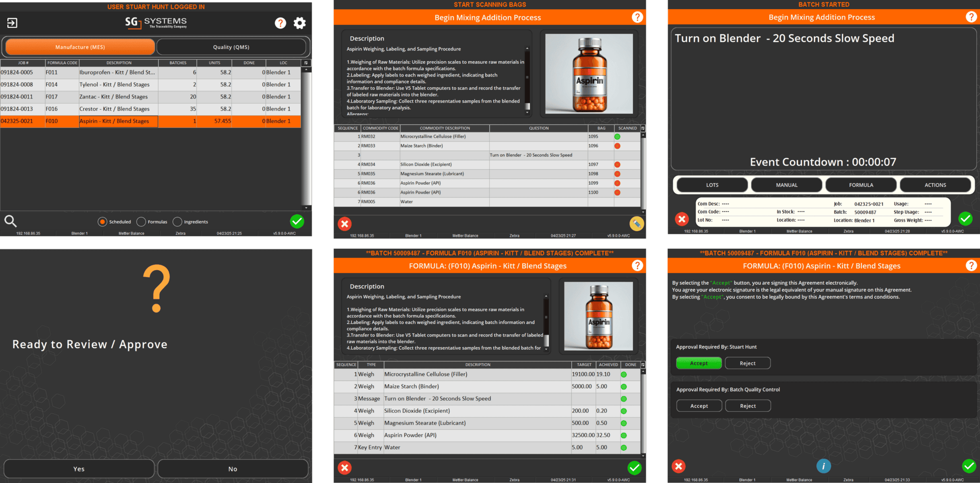Click the blue info icon on the approval screen

coord(824,466)
